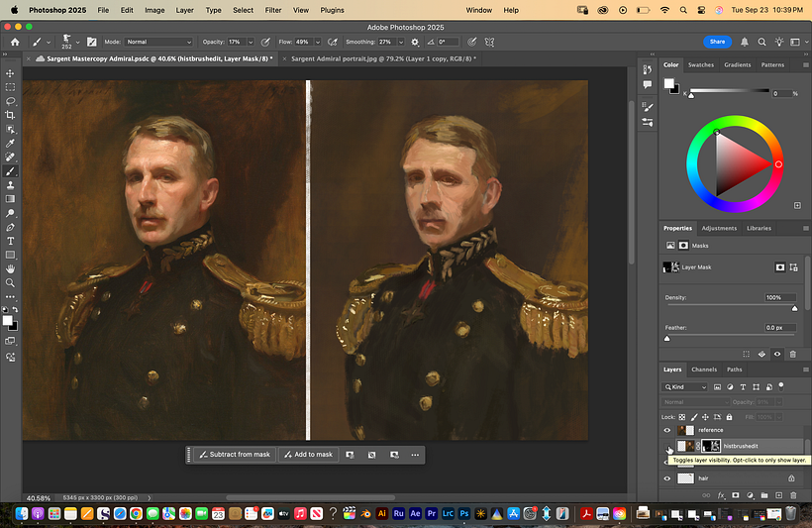Screen dimensions: 812x528
Task: Open the tool preset picker arrow
Action: [49, 43]
